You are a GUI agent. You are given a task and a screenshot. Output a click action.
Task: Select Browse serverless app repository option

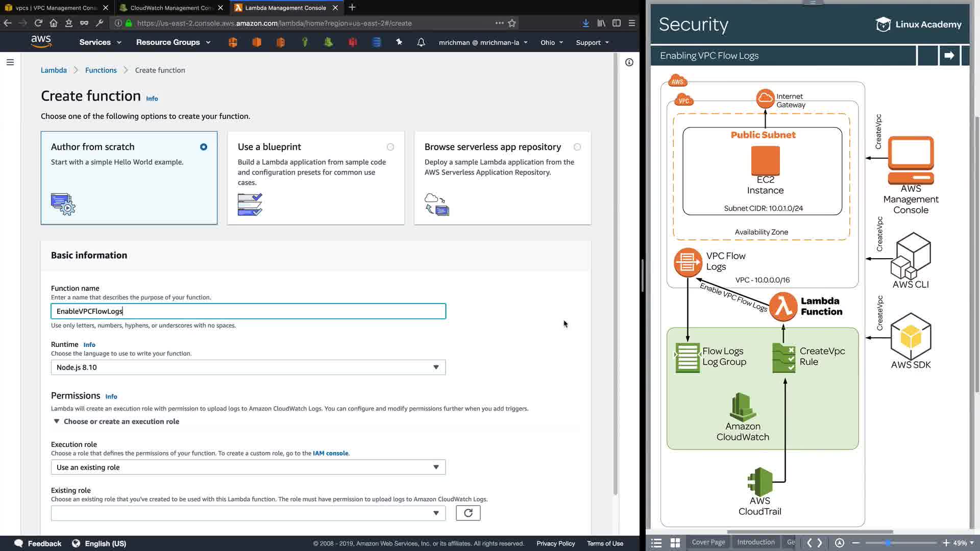tap(577, 147)
